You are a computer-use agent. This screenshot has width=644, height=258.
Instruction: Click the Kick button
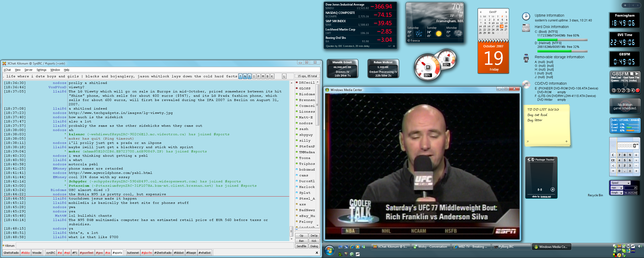314,241
